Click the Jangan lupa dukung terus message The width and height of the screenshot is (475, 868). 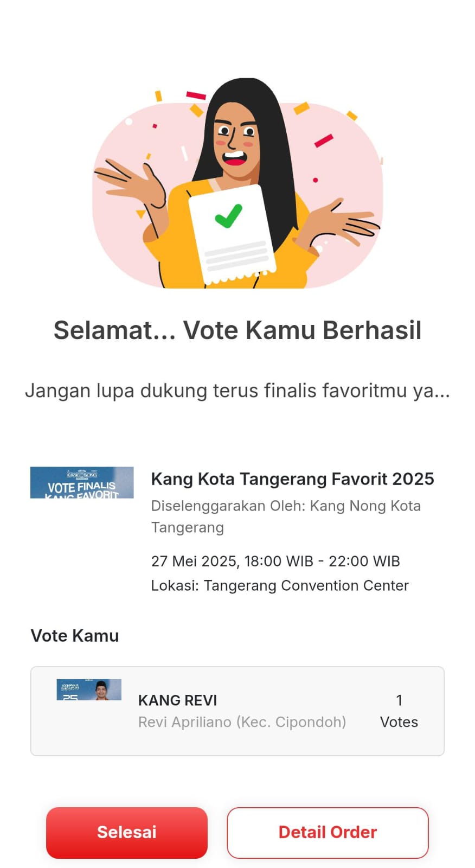[x=237, y=391]
